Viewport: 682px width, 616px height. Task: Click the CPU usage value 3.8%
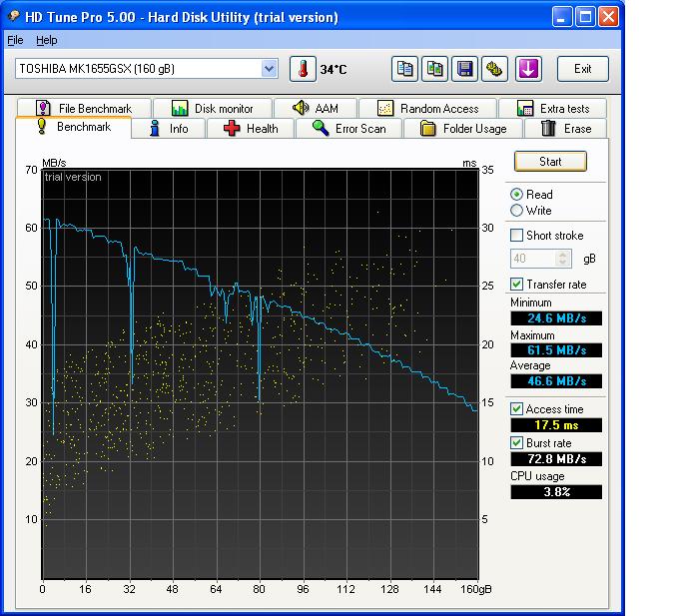(x=556, y=492)
